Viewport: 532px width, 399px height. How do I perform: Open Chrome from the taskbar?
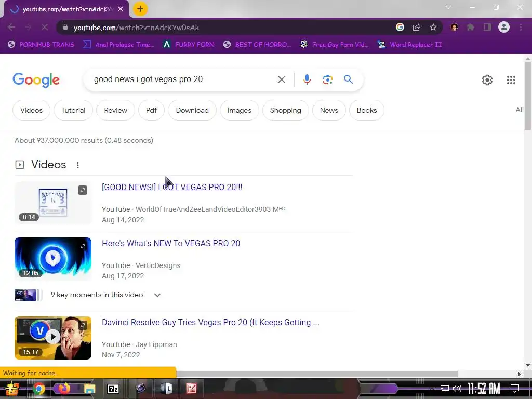tap(38, 389)
